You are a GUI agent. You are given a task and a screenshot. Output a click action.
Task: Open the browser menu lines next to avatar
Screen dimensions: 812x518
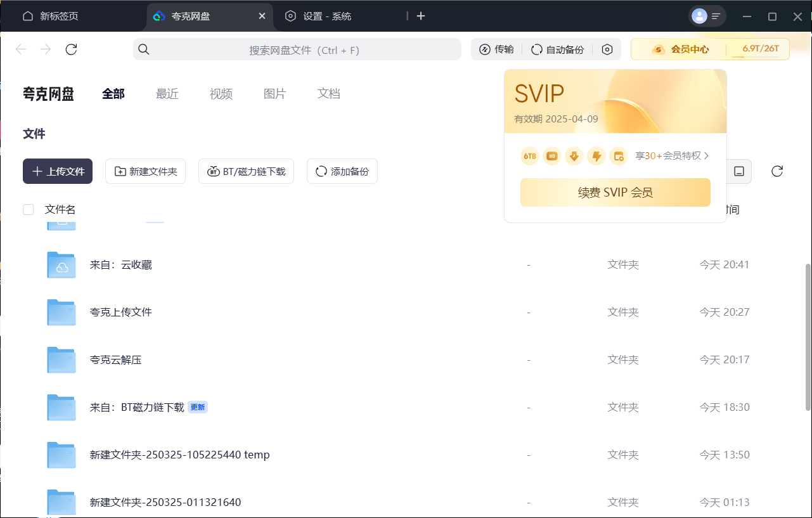click(x=716, y=16)
